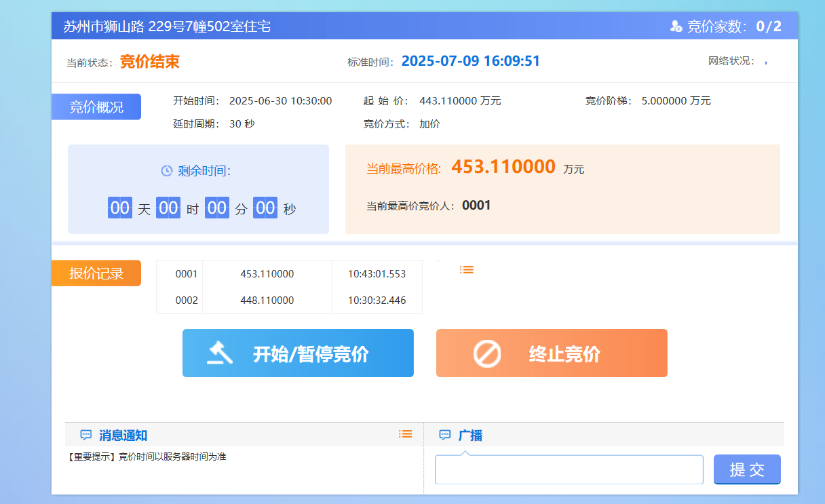Click the clock icon beside 剩余时间
Viewport: 825px width, 504px height.
click(166, 171)
